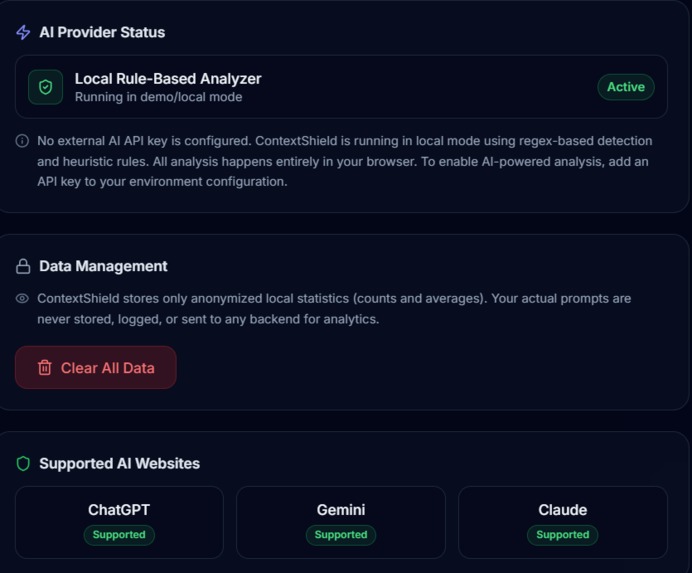Click the 'ContextShield stores only anonymized' note

334,309
